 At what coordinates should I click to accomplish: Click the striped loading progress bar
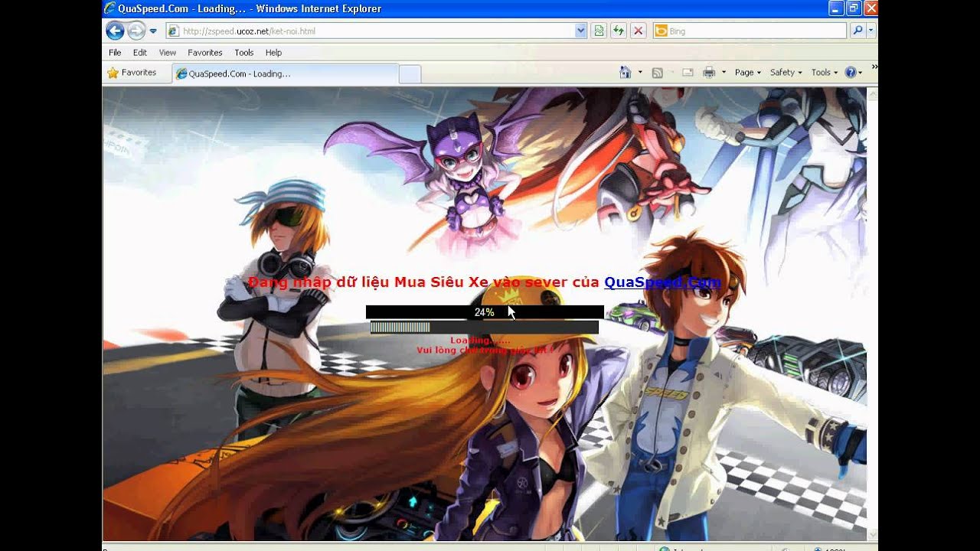pyautogui.click(x=485, y=328)
